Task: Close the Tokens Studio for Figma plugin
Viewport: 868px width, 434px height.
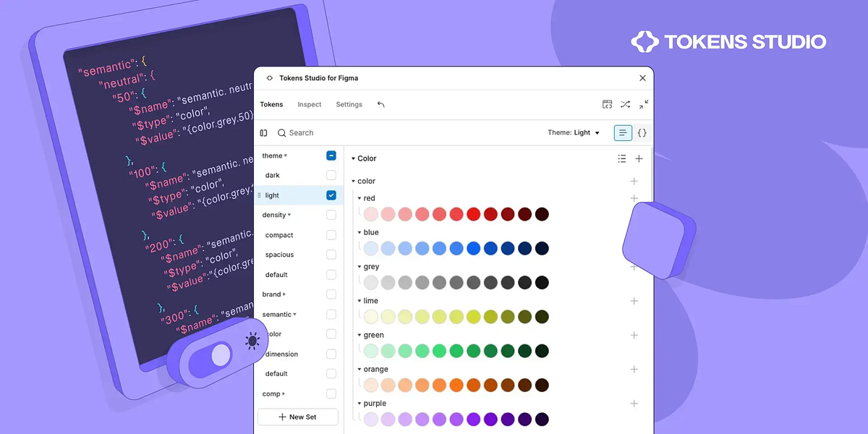Action: click(x=642, y=78)
